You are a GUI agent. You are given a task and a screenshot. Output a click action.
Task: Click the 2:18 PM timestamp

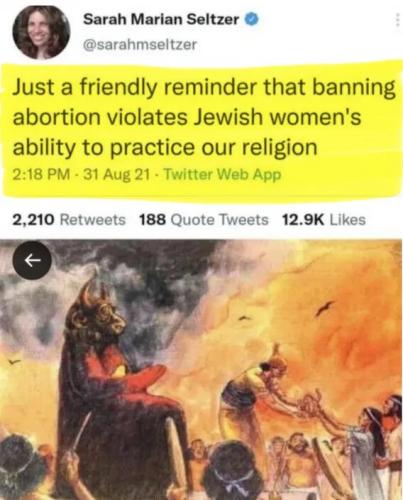41,175
